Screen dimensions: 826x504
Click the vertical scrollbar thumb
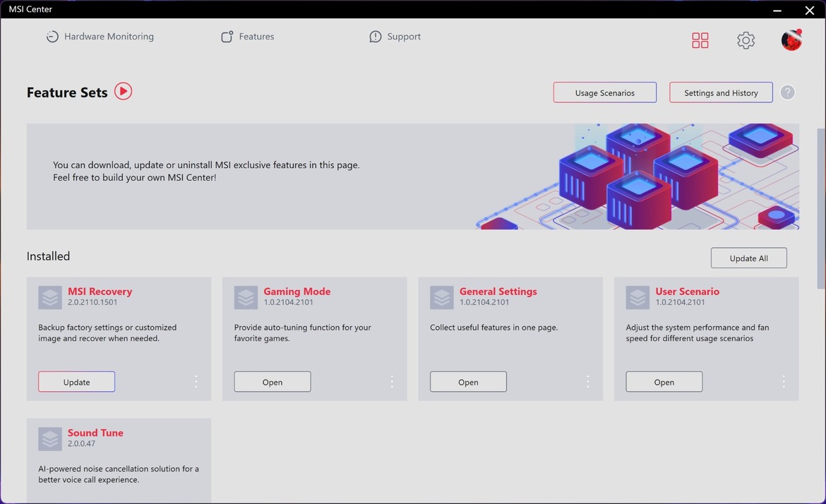pos(821,208)
